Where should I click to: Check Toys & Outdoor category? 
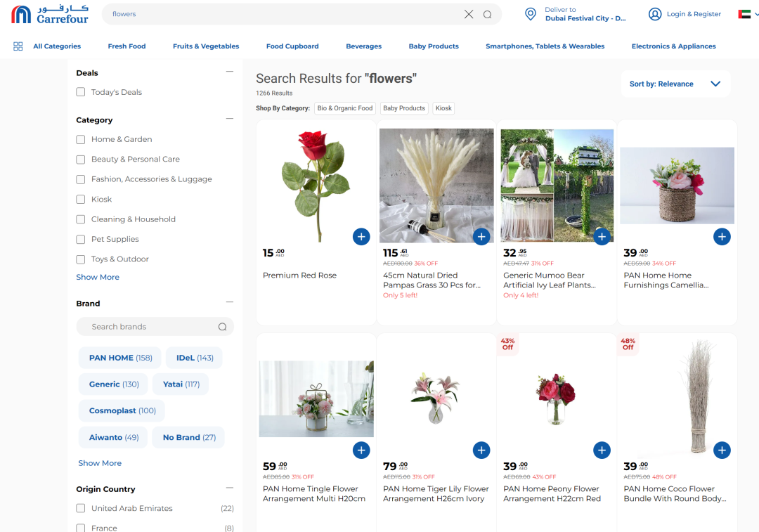click(80, 259)
